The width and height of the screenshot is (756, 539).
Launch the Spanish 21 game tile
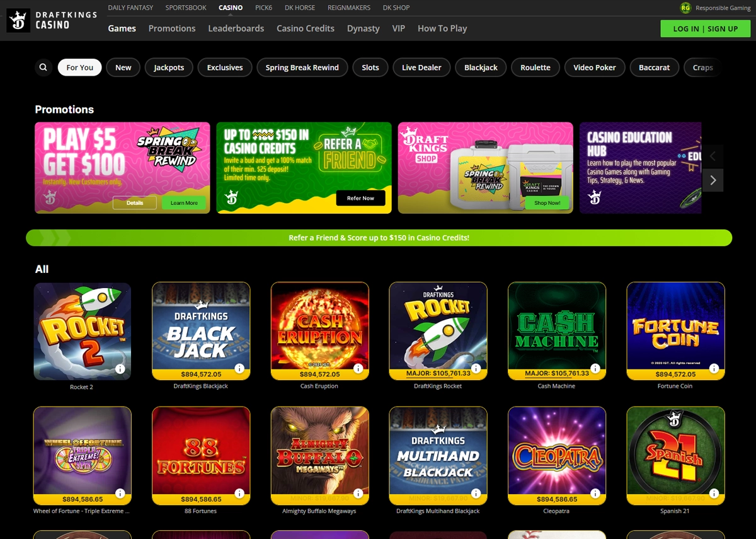[x=675, y=456]
